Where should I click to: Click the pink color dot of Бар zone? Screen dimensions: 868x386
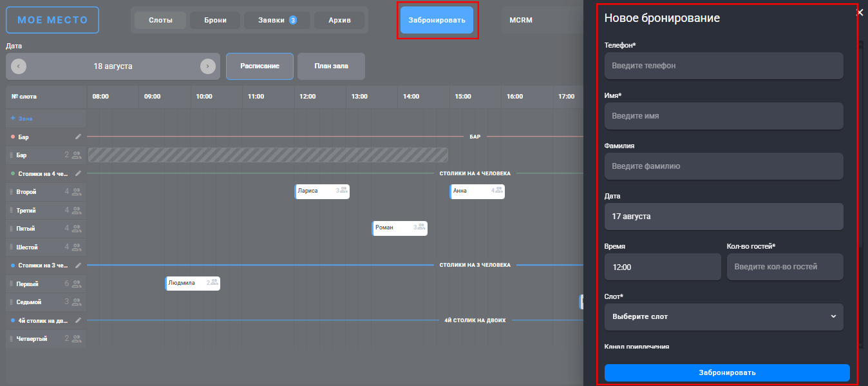click(x=13, y=137)
